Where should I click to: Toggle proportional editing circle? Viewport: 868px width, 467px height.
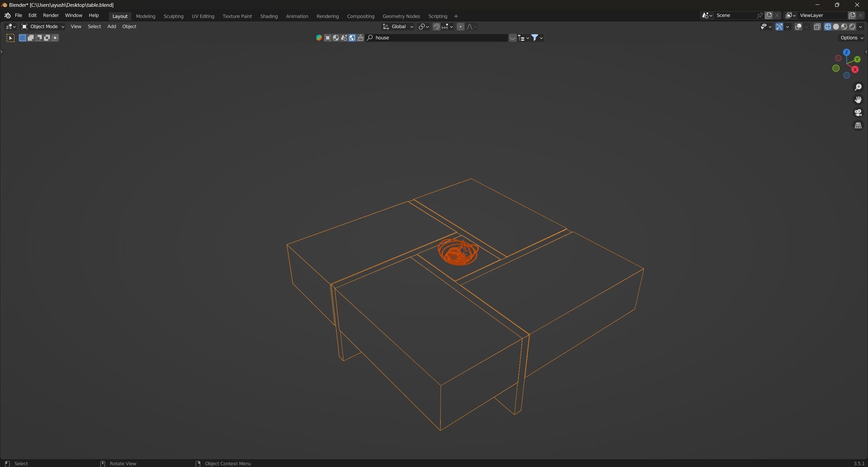pyautogui.click(x=460, y=27)
